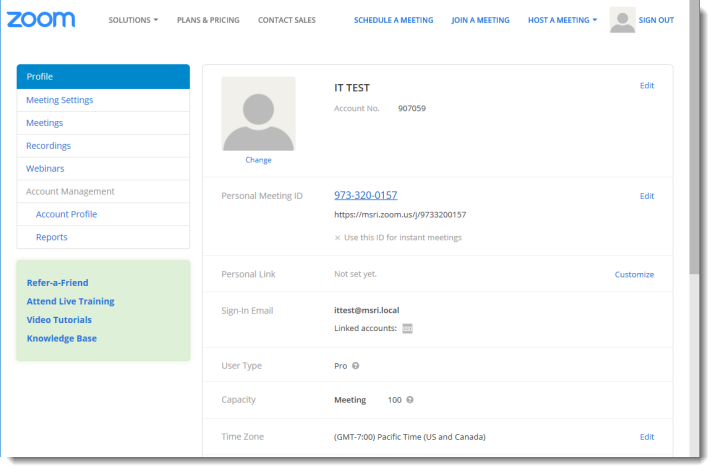Click Account Management section header
The height and width of the screenshot is (472, 715).
click(x=103, y=192)
